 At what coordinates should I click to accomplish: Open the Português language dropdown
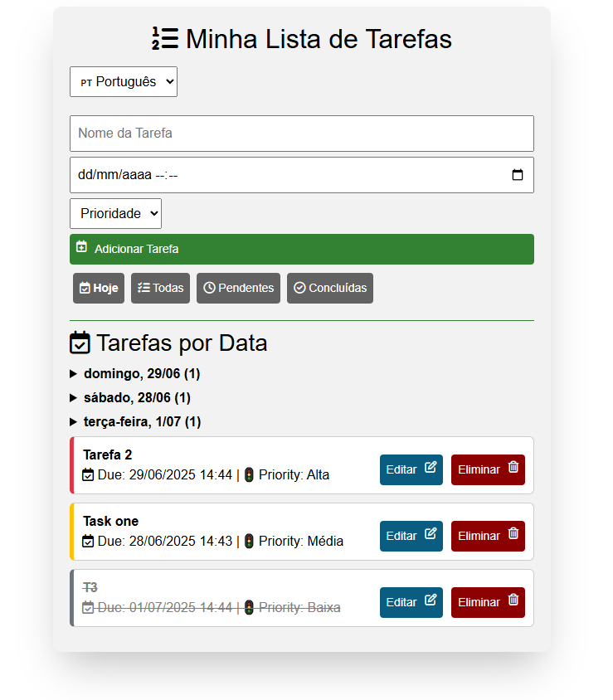pos(124,81)
